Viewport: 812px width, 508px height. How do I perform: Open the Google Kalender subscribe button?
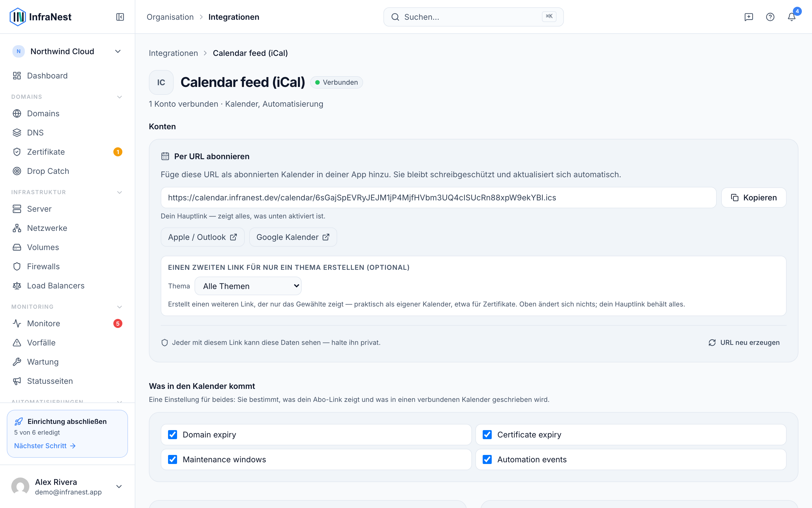click(293, 237)
